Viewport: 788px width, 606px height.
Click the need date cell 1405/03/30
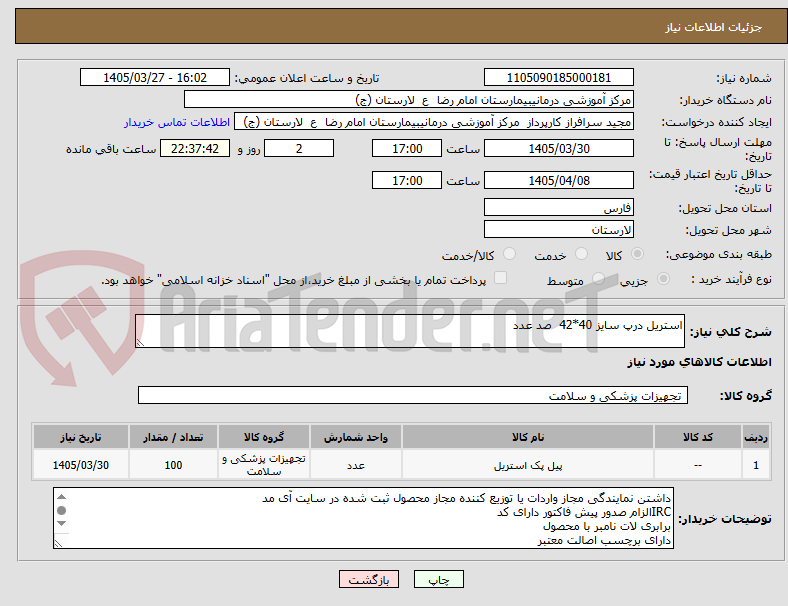[81, 465]
